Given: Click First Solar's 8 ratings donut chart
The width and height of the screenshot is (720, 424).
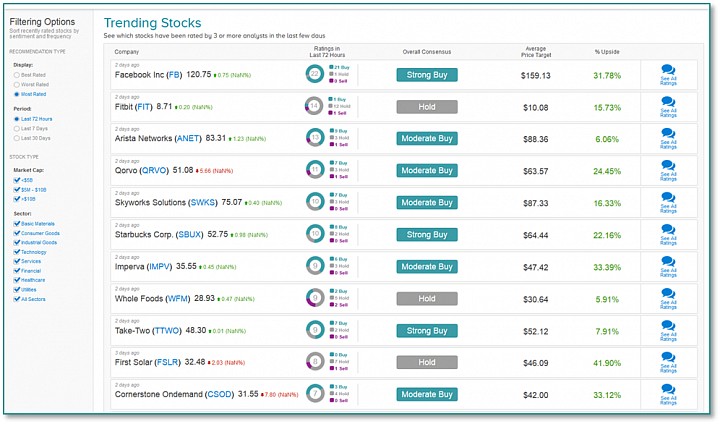Looking at the screenshot, I should pos(315,362).
